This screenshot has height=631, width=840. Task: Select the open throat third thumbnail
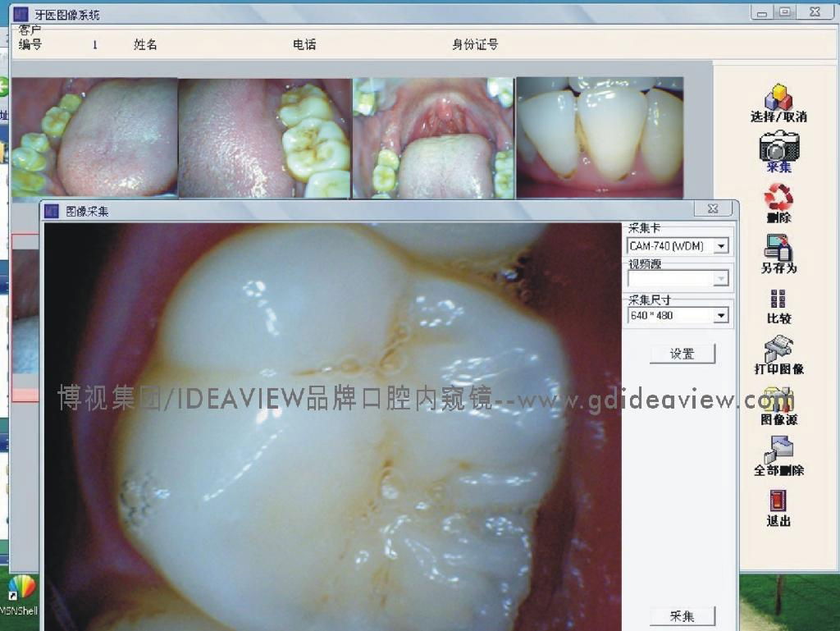pyautogui.click(x=433, y=138)
